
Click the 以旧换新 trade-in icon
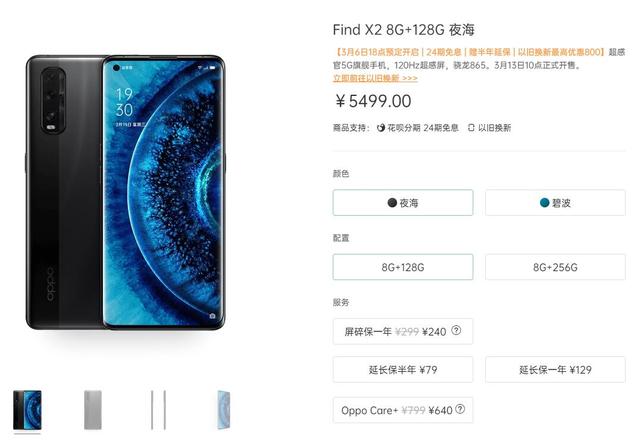(471, 128)
